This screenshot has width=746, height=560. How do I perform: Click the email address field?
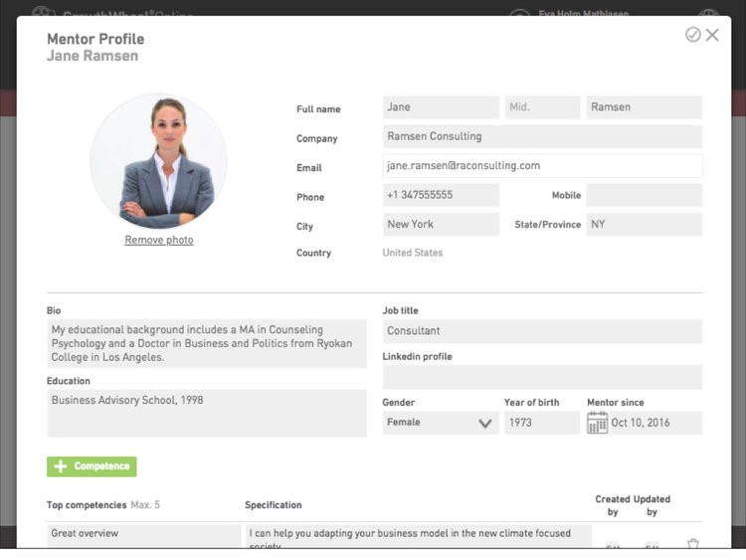542,165
